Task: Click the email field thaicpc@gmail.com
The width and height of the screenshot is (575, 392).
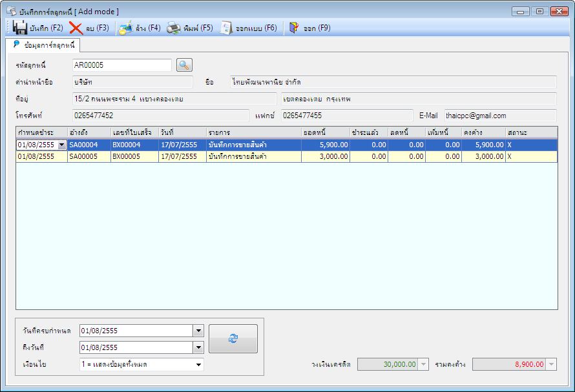Action: (501, 116)
